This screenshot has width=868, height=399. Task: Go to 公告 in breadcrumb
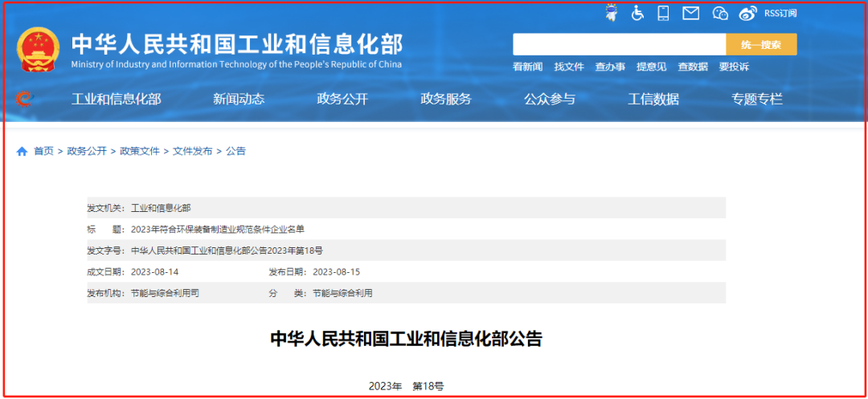point(235,151)
